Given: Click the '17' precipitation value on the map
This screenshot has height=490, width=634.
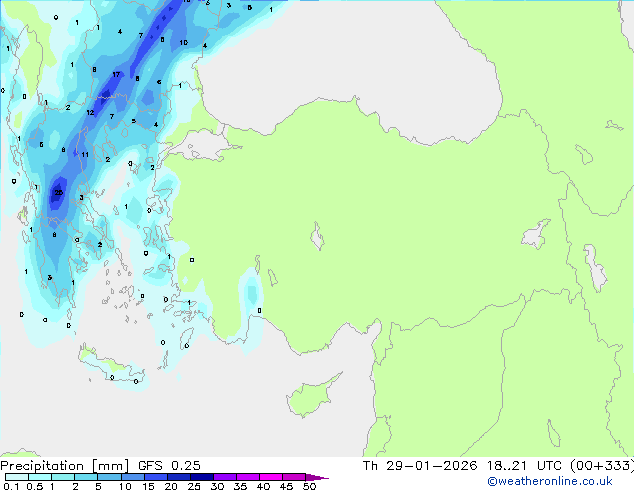Looking at the screenshot, I should tap(116, 74).
